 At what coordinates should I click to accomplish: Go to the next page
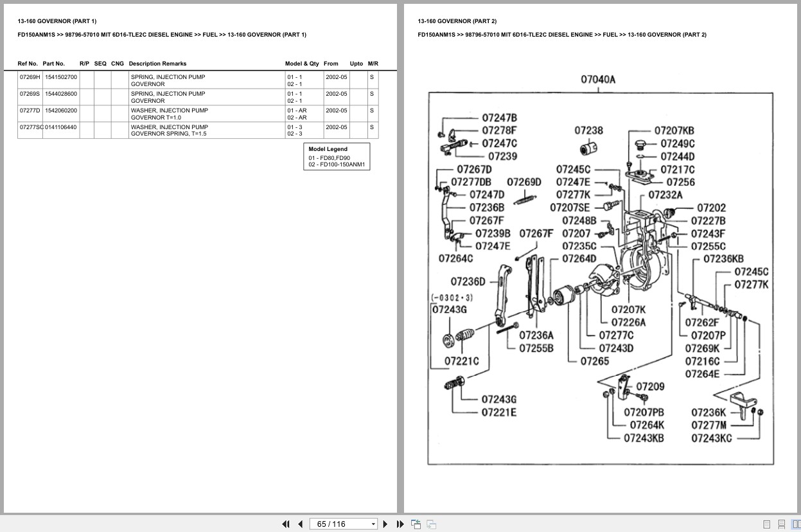385,524
